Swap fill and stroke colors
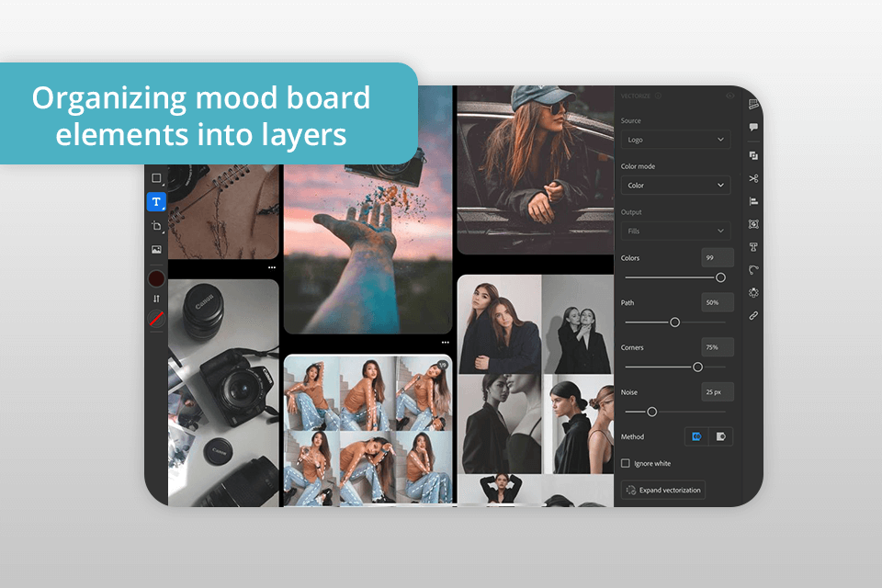Viewport: 882px width, 588px height. coord(156,299)
